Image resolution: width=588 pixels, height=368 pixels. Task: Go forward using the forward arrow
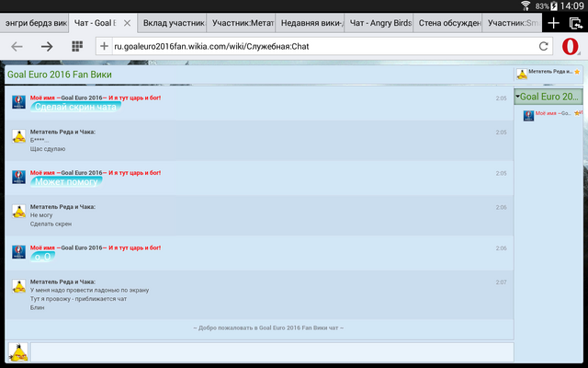[x=47, y=47]
